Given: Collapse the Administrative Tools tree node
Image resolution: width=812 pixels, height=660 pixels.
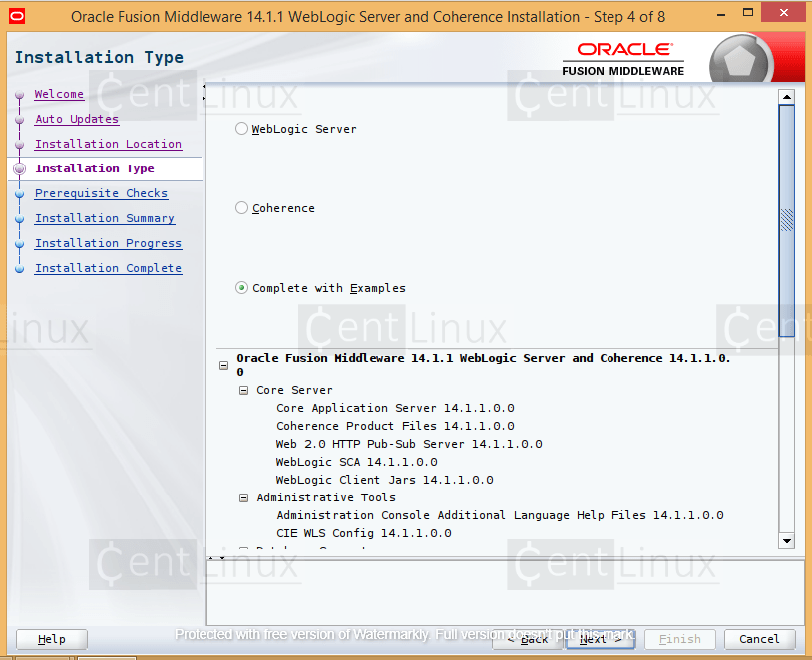Looking at the screenshot, I should point(244,497).
